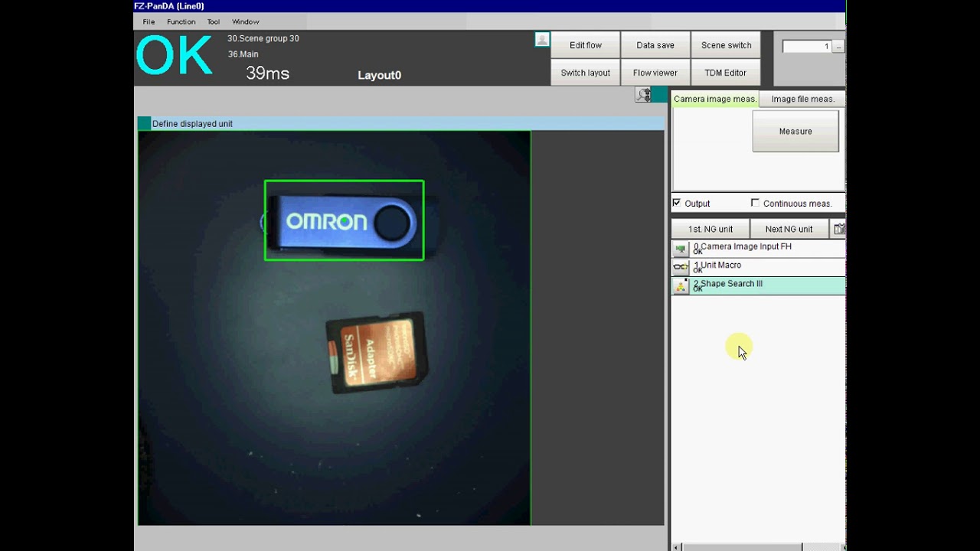Click the Scene switch button
This screenshot has width=980, height=551.
(x=726, y=45)
